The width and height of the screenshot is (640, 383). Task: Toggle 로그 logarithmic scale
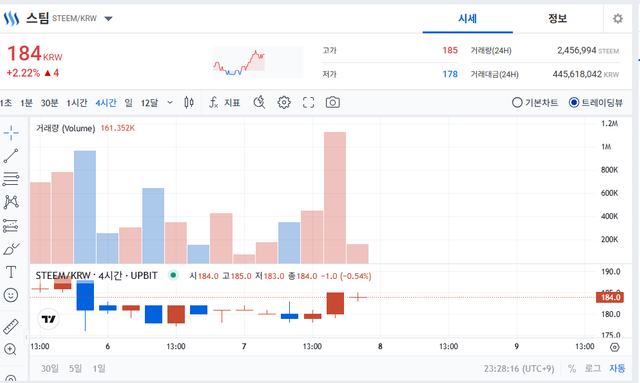593,369
